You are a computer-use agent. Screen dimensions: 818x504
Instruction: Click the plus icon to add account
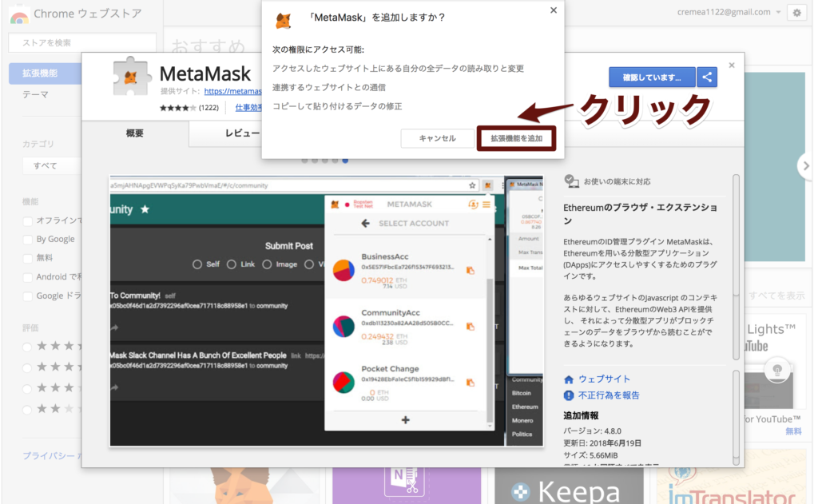[405, 420]
